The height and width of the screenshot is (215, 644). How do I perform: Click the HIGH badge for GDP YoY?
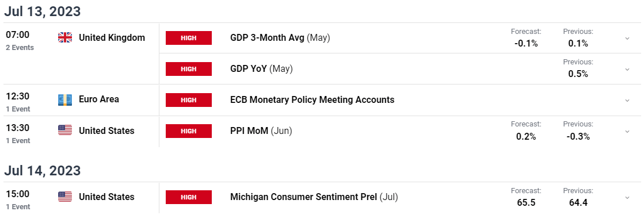tap(189, 69)
